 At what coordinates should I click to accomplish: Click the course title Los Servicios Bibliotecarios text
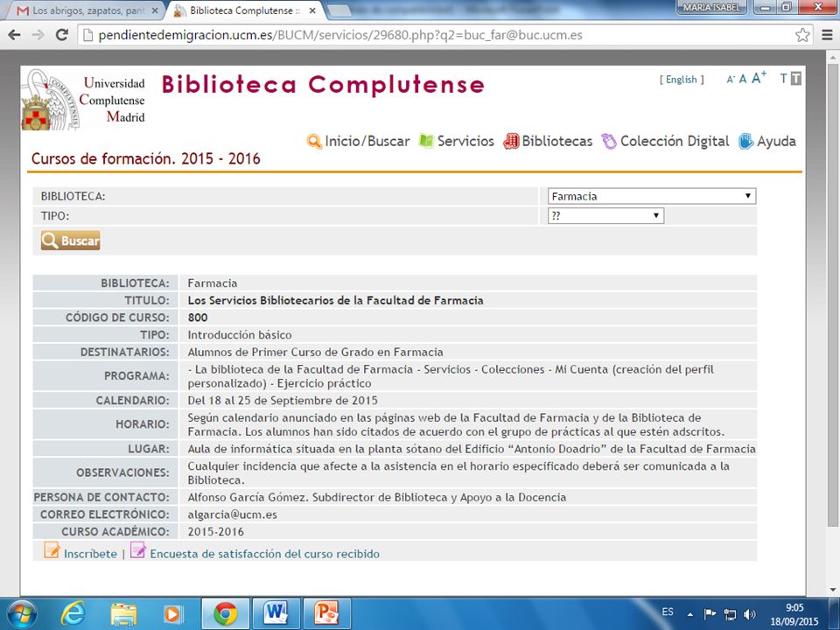[x=335, y=300]
